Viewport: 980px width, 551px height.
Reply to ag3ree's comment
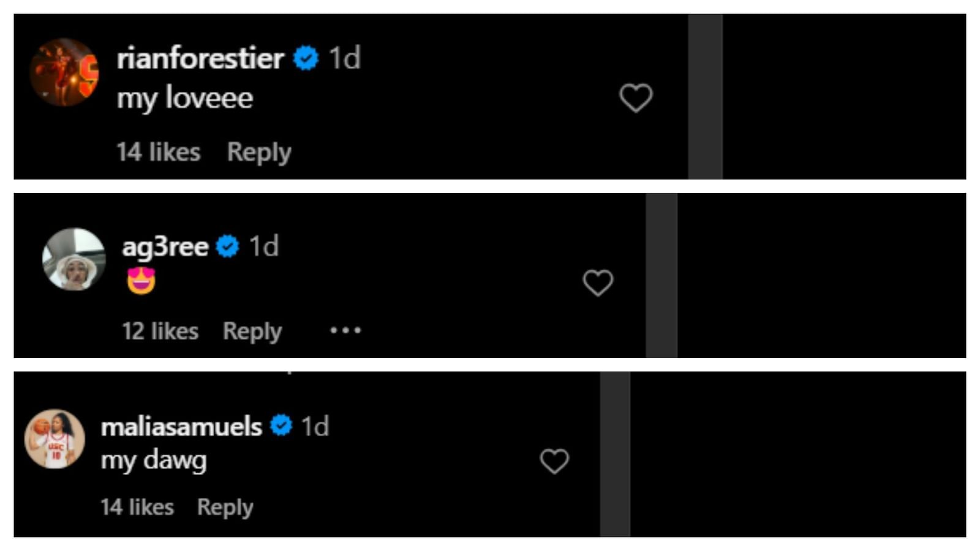click(252, 331)
